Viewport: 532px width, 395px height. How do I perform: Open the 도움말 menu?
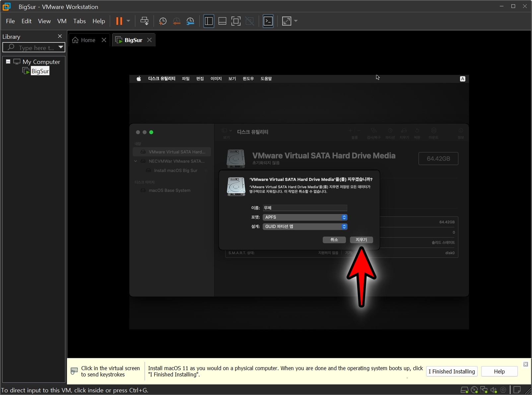266,79
